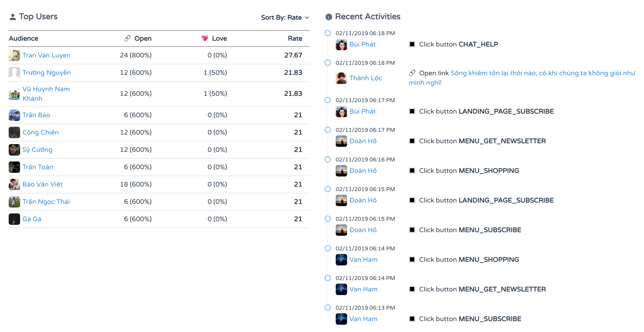Click the Rate column header
Screen dimensions: 644x332
click(x=295, y=39)
